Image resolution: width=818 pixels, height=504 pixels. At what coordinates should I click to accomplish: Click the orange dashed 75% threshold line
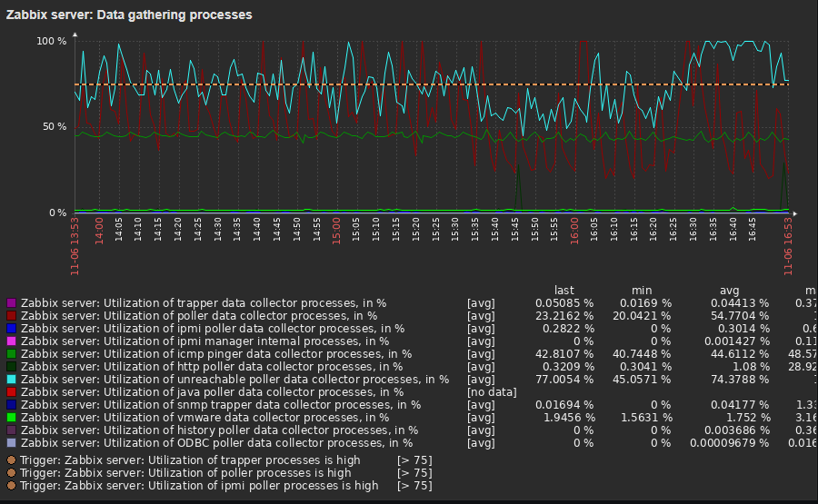pos(432,84)
